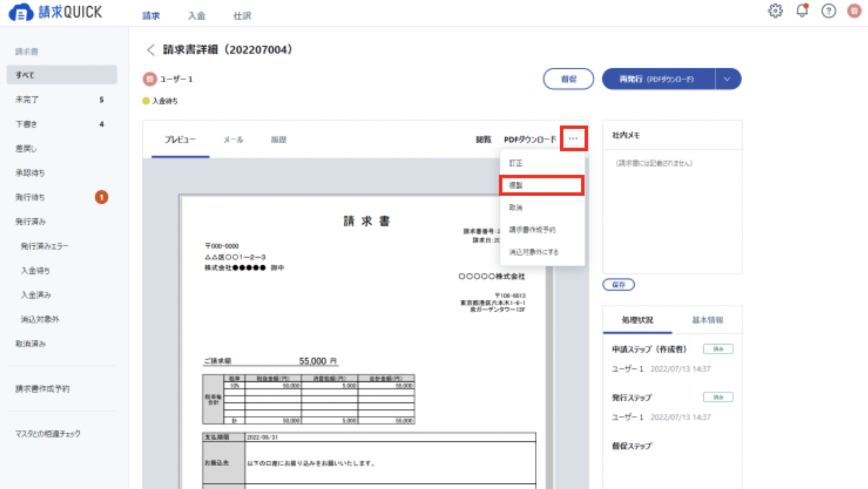Switch to the 請求 top tab
Screen dimensions: 868x489
151,16
